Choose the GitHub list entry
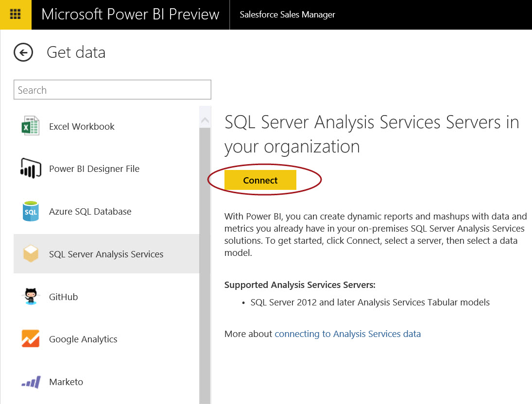Image resolution: width=532 pixels, height=404 pixels. [x=106, y=297]
